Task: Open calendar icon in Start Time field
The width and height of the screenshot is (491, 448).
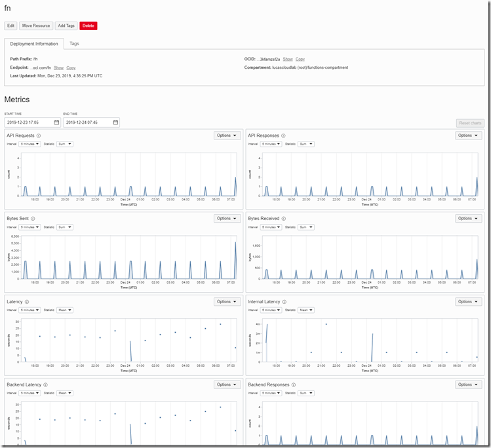Action: pos(56,122)
